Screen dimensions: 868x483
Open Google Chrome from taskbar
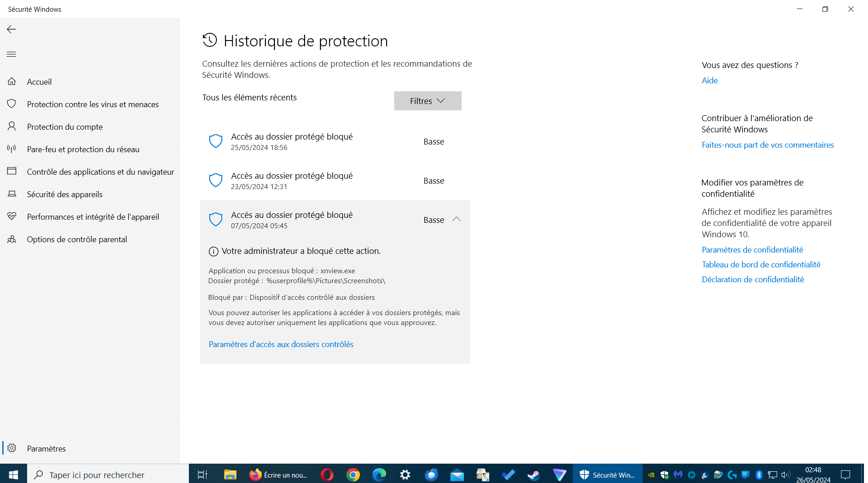(353, 474)
